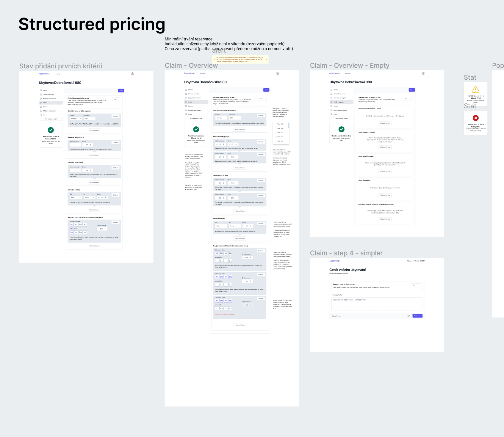Click user avatar in Claim - Overview frame
Screen dimensions: 504x437
tap(278, 73)
